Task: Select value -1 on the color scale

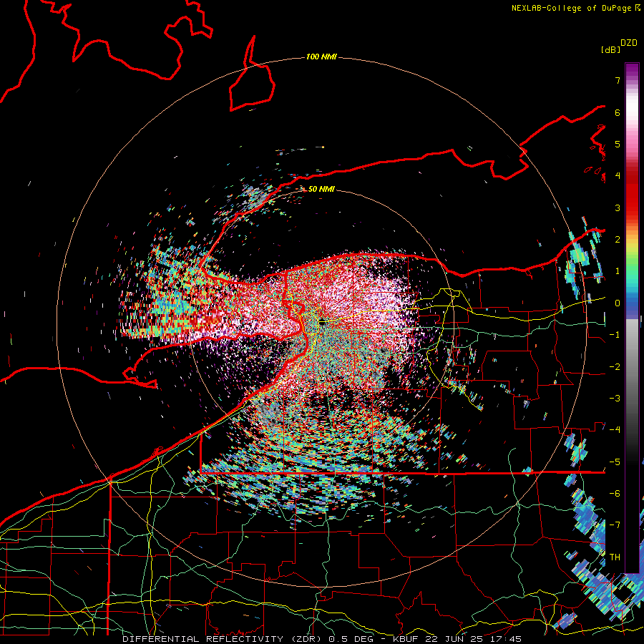Action: click(x=615, y=335)
